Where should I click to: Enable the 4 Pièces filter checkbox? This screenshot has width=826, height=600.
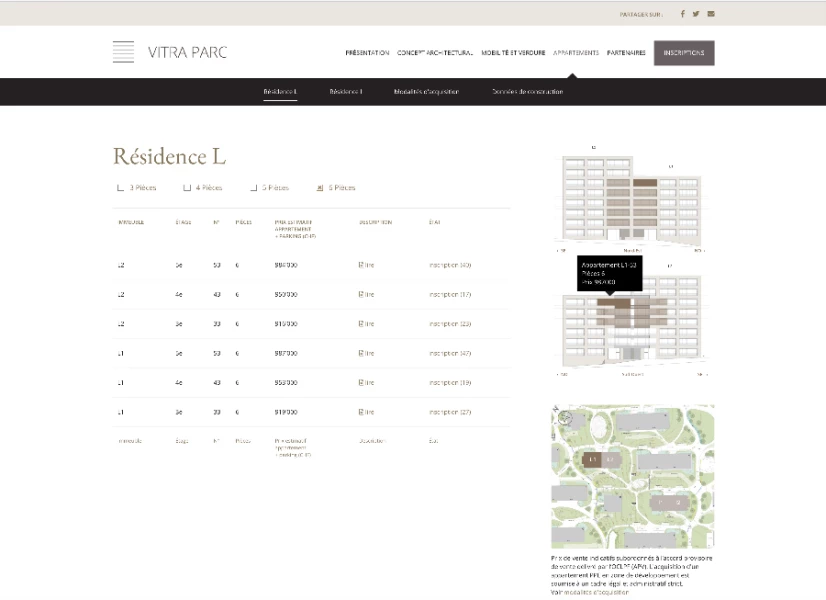coord(187,188)
